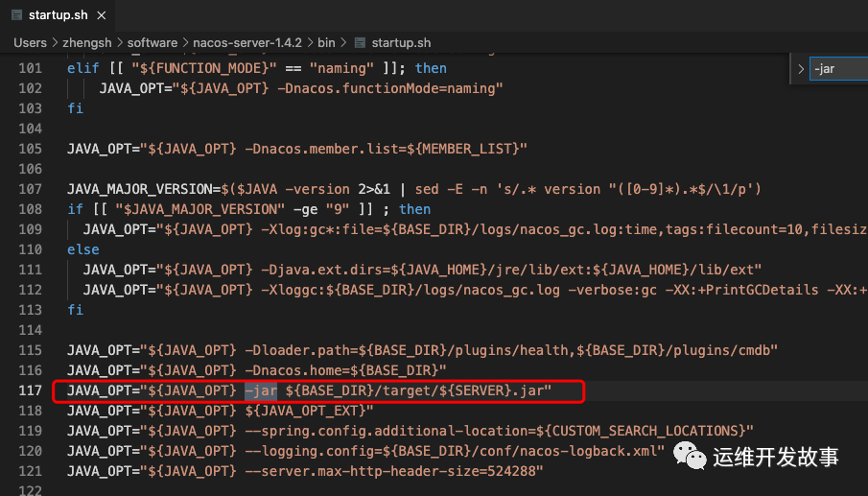Open nacos-server-1.4.2 breadcrumb segment
This screenshot has height=496, width=868.
247,42
